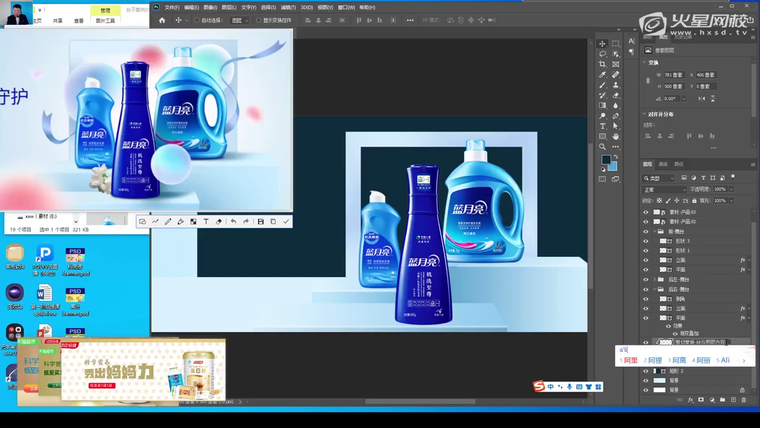Collapse the 前-舞台 layer group
Screen dimensions: 760x428
654,231
